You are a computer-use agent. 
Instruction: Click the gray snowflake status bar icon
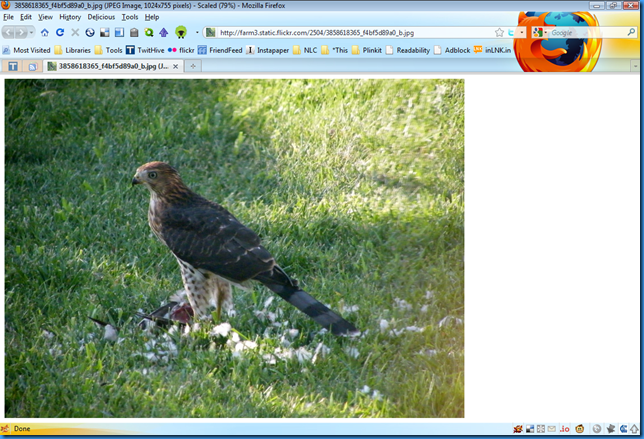tap(540, 429)
